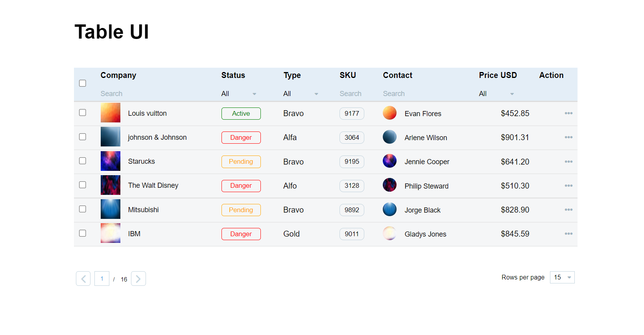Viewport: 644px width, 335px height.
Task: Click Gladys Jones avatar
Action: tap(389, 233)
